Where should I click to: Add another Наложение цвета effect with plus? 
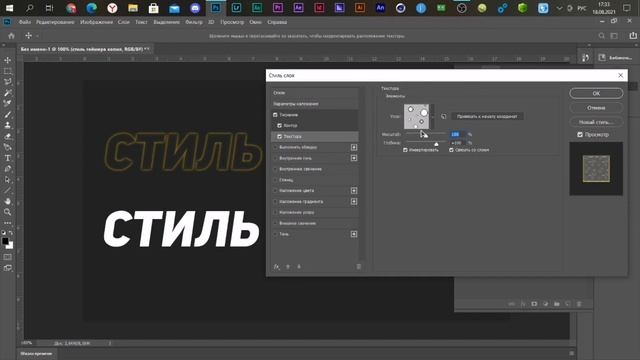tap(354, 191)
